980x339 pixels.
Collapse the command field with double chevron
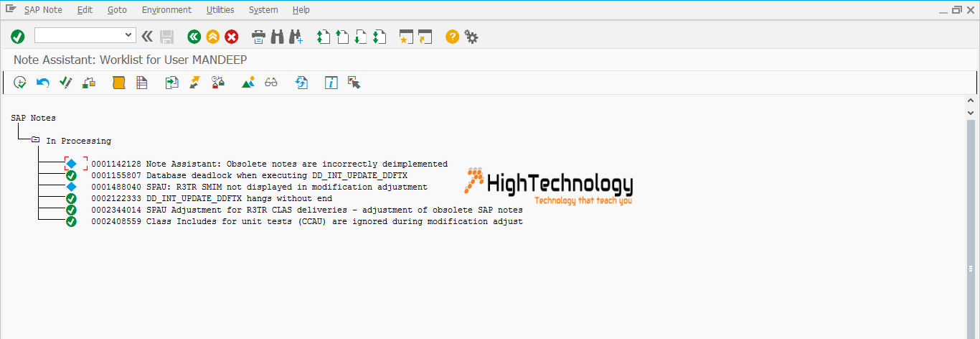(x=147, y=36)
